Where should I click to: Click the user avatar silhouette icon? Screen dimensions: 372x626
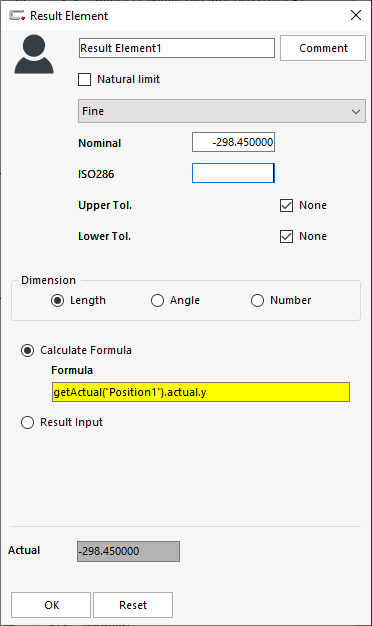click(x=34, y=54)
